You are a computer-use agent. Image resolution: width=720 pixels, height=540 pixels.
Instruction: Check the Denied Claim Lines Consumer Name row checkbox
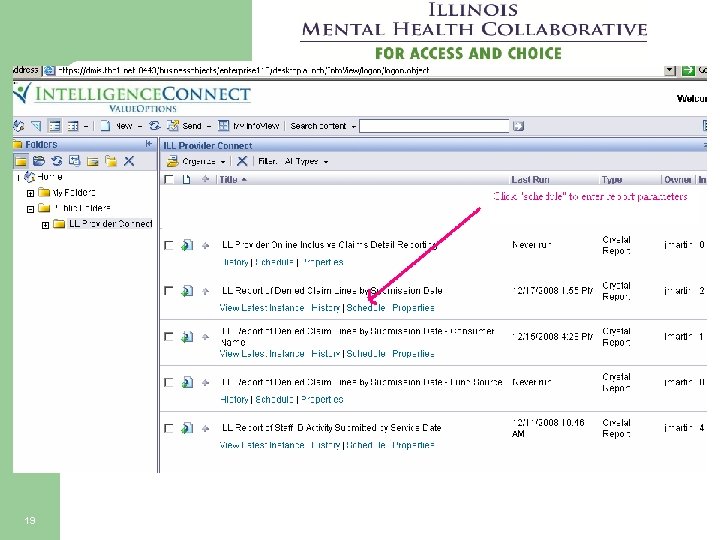[169, 337]
